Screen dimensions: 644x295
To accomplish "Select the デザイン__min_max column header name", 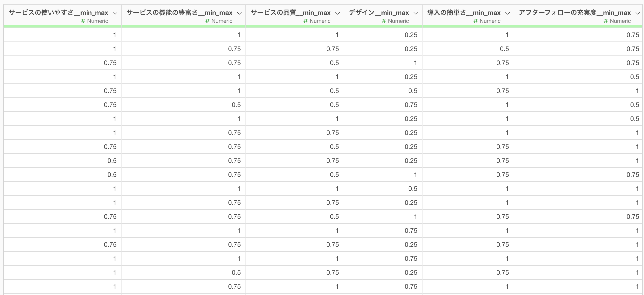I will pos(379,13).
